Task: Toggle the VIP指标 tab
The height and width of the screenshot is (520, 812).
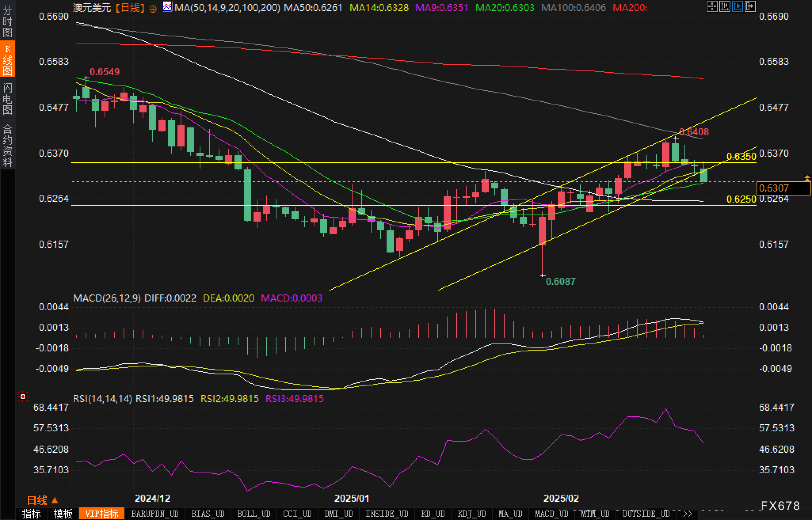Action: 102,514
